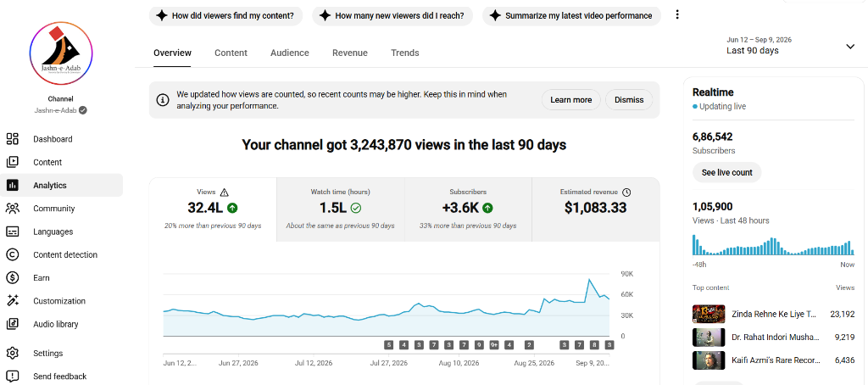Viewport: 868px width, 385px height.
Task: Click the warning triangle beside Views
Action: [x=224, y=192]
